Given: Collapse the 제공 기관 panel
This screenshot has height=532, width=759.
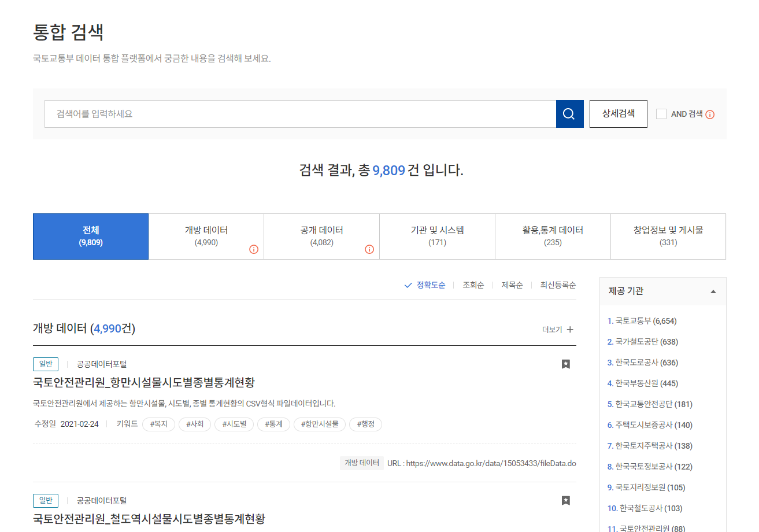Looking at the screenshot, I should (713, 291).
